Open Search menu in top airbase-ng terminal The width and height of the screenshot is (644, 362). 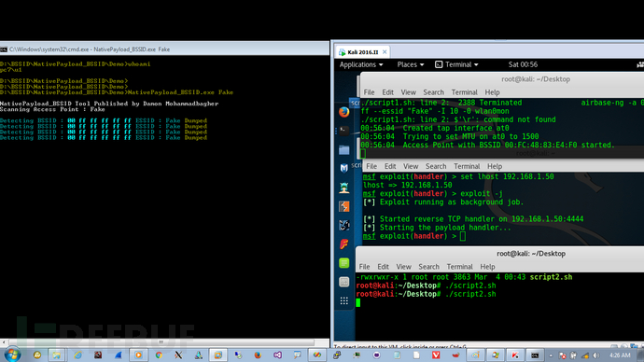(433, 92)
